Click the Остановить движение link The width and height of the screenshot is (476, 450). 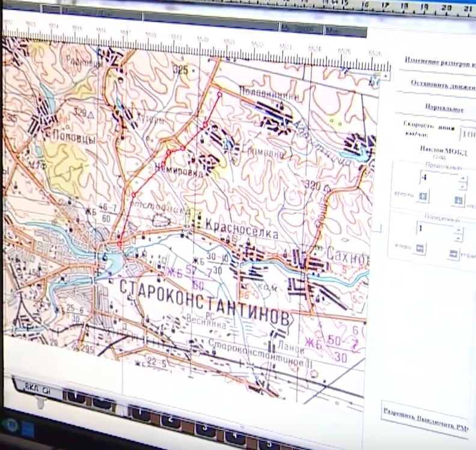click(x=442, y=84)
